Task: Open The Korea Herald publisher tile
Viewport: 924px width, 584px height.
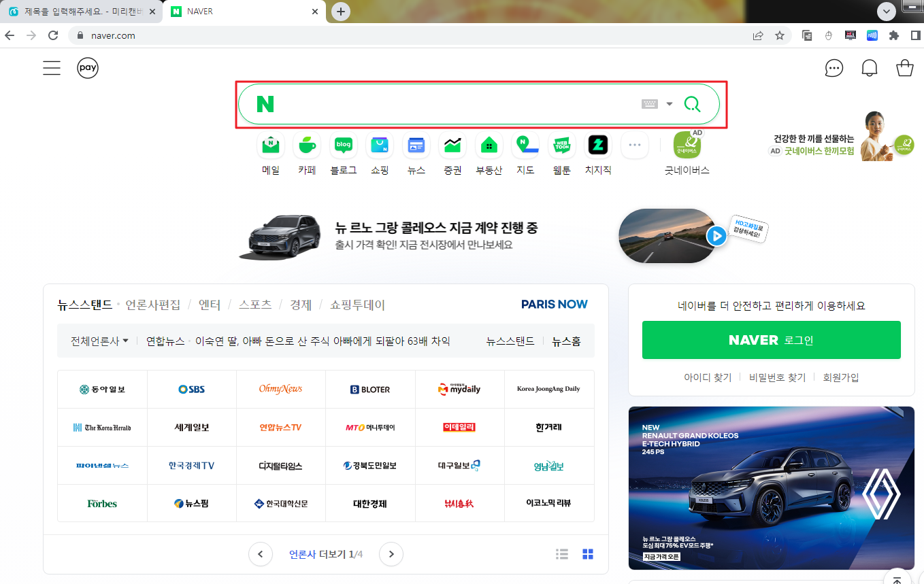Action: [x=102, y=428]
